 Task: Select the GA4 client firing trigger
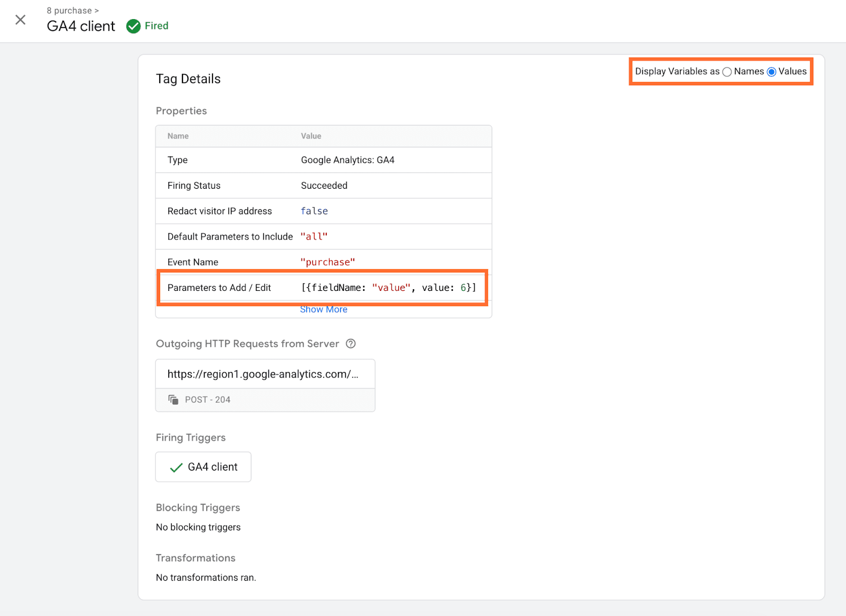tap(203, 467)
